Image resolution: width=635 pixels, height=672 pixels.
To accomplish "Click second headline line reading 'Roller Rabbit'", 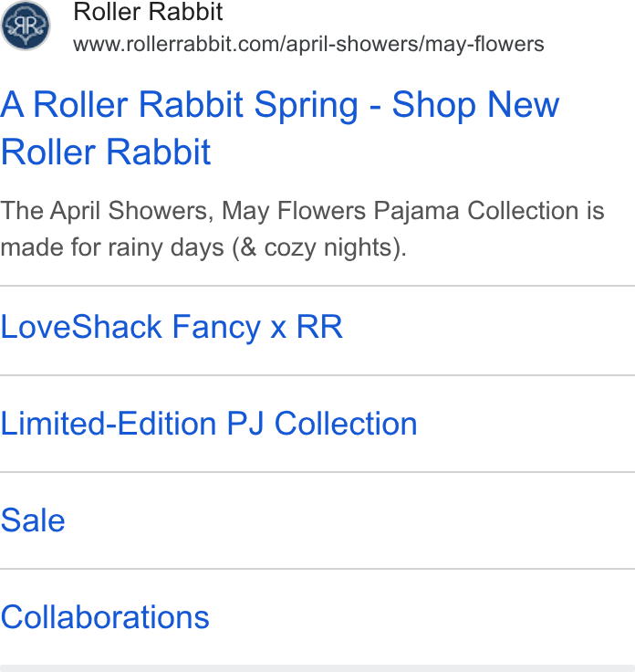I will pos(106,152).
